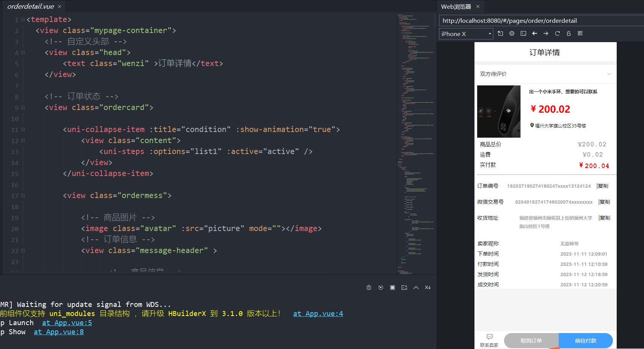Close the orderdetail.vue tab

coord(60,6)
